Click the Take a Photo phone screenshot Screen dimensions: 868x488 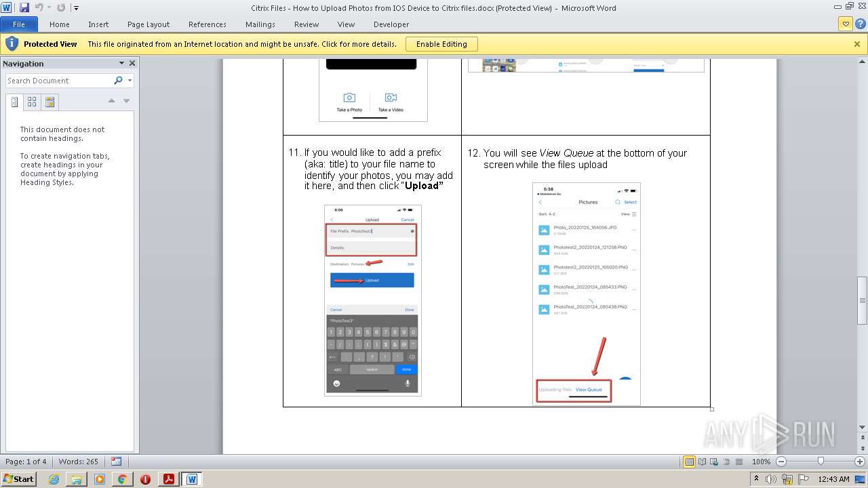point(373,90)
